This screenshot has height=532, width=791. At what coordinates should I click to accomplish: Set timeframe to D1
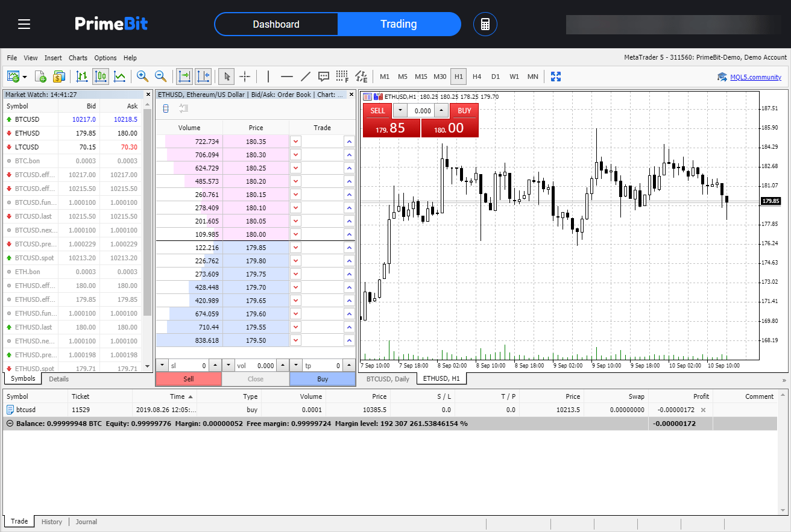point(496,77)
